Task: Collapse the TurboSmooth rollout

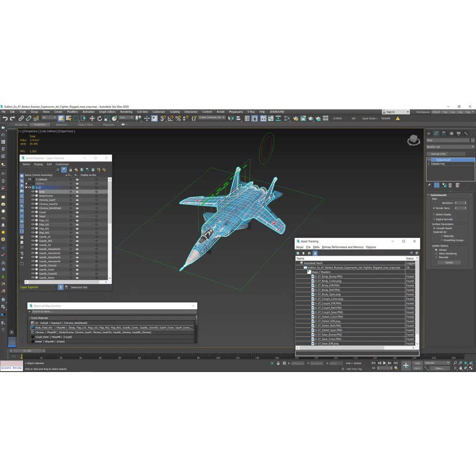Action: click(x=428, y=195)
